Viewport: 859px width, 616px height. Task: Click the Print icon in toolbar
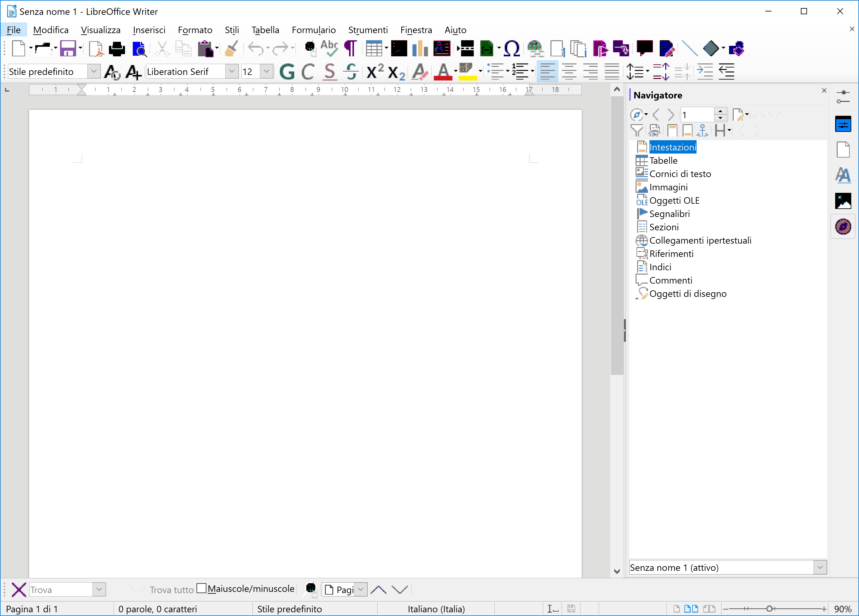click(x=117, y=49)
